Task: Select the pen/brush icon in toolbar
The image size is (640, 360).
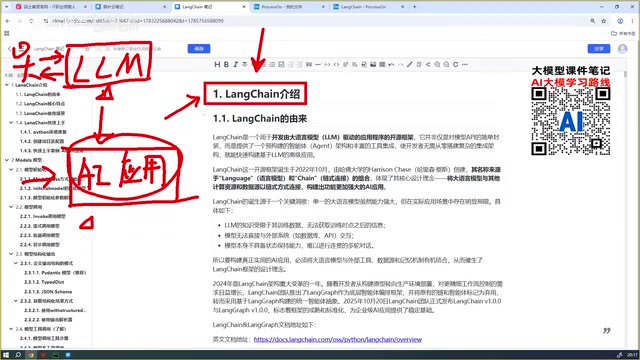Action: pos(410,64)
